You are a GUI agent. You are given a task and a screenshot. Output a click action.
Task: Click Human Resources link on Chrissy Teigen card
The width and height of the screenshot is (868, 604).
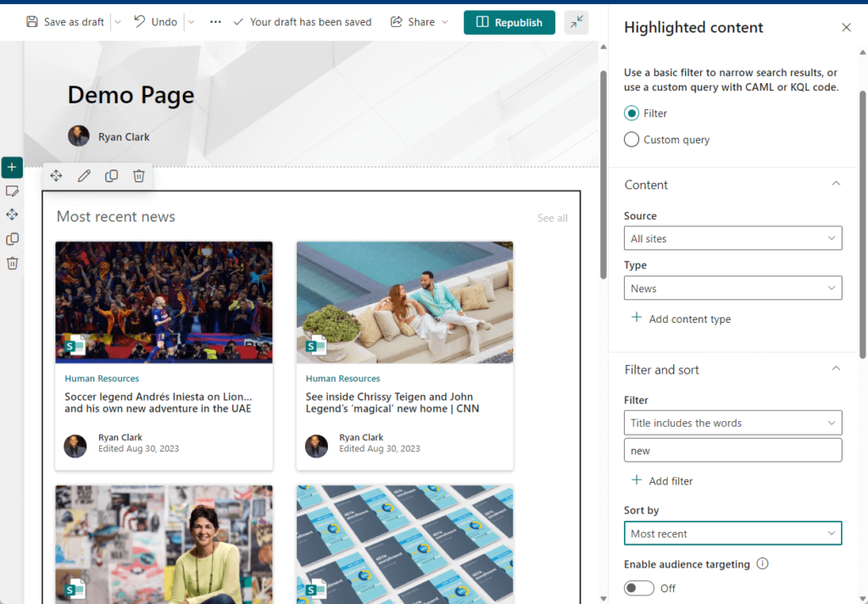pyautogui.click(x=342, y=379)
